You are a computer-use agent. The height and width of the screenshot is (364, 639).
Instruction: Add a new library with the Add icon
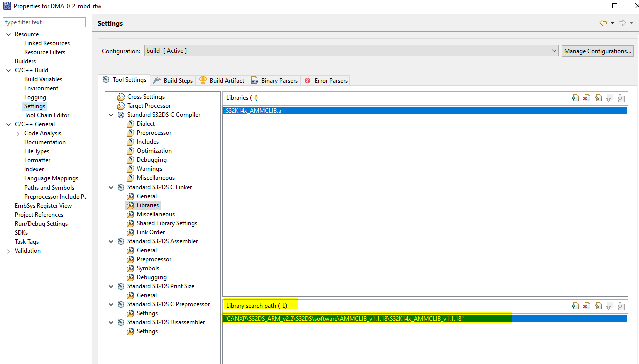click(575, 97)
